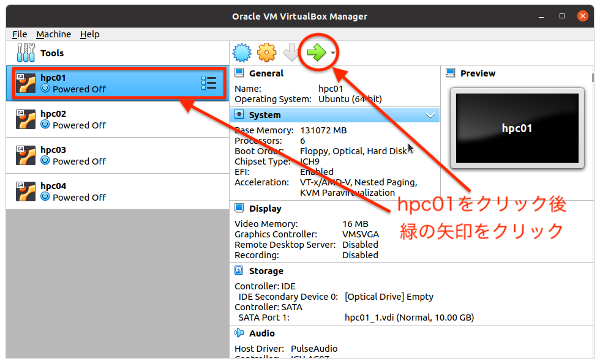Click Base Memory value 131072 MB
The width and height of the screenshot is (600, 364).
[323, 130]
